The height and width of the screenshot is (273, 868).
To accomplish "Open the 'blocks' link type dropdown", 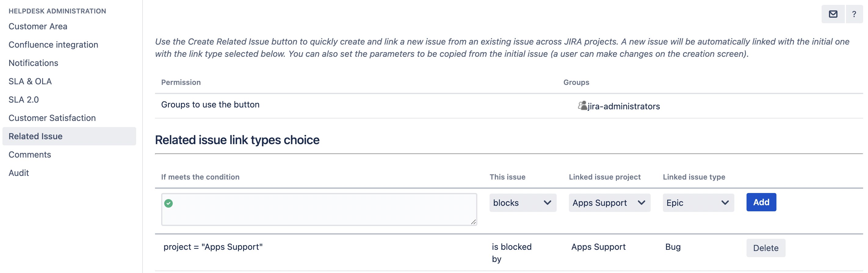I will tap(522, 203).
